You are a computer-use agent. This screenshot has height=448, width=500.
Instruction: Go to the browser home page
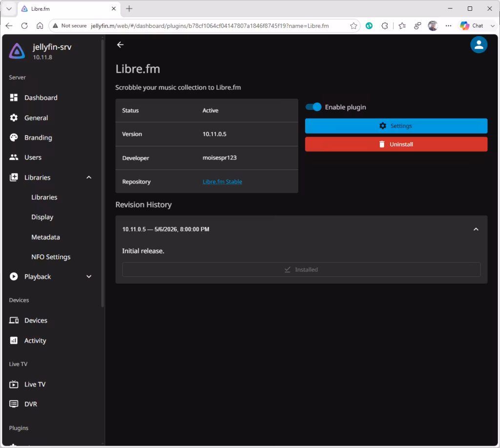click(40, 26)
